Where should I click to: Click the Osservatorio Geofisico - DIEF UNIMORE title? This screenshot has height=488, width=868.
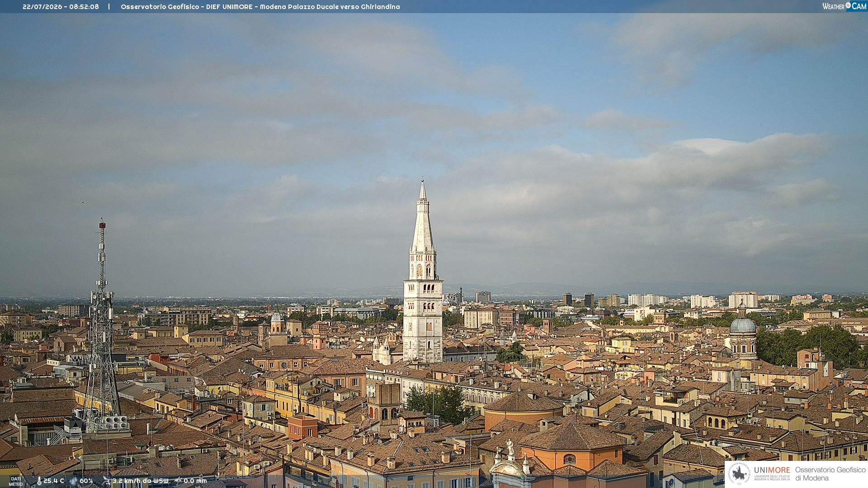pos(260,7)
